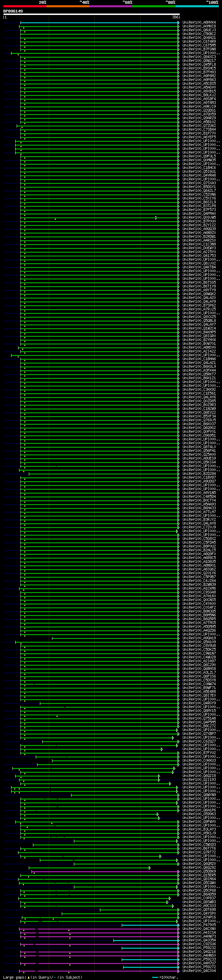
Task: Select the UniRef100_Q45FL8 label
Action: click(x=199, y=64)
